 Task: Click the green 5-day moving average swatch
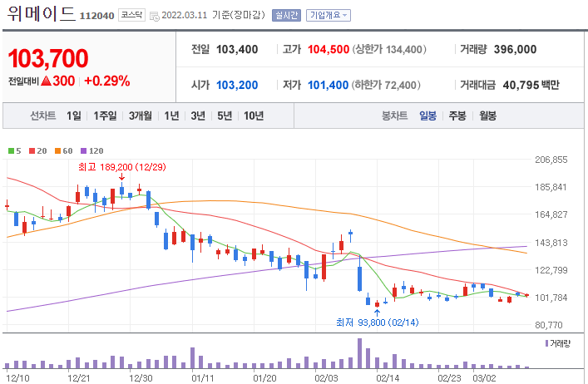pyautogui.click(x=12, y=151)
